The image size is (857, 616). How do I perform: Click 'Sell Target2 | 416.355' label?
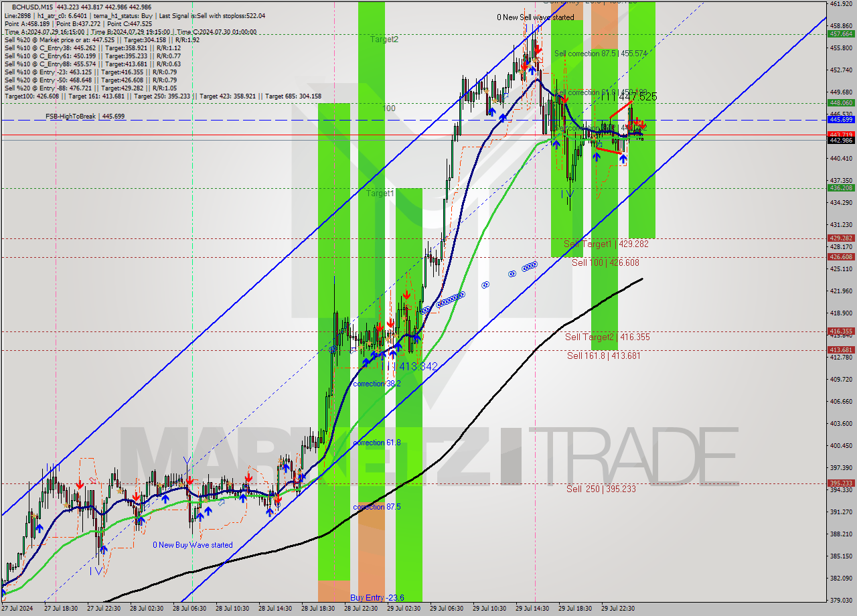[607, 337]
